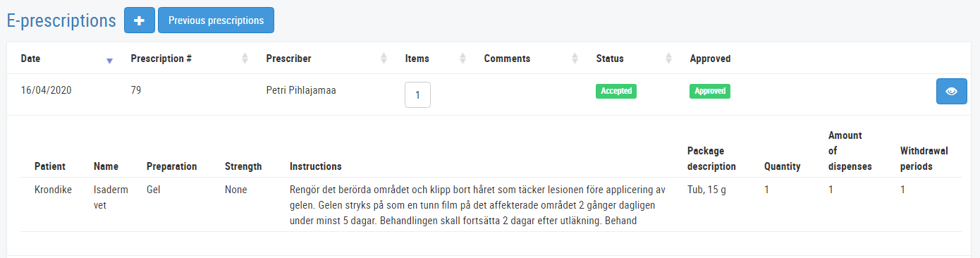Open Previous prescriptions
Screen dimensions: 980x258
(216, 20)
